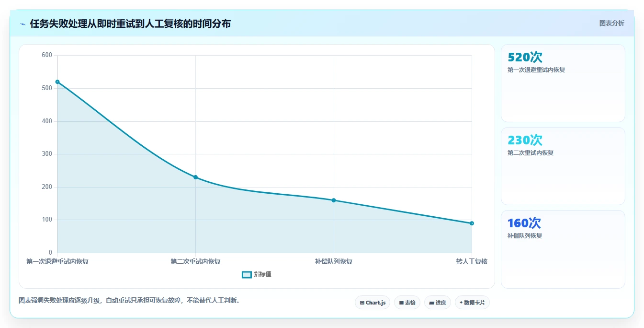Click the y-axis value 200
This screenshot has height=328, width=644.
pyautogui.click(x=47, y=187)
